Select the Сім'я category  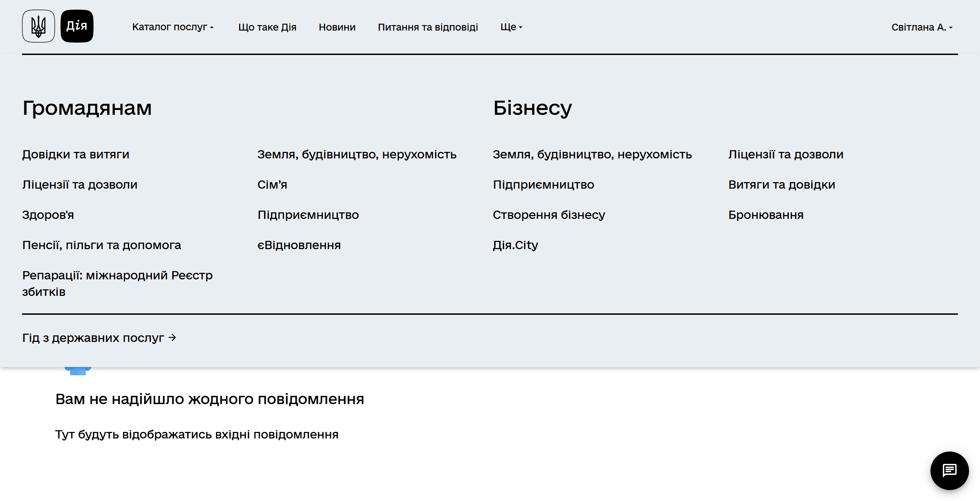click(272, 185)
